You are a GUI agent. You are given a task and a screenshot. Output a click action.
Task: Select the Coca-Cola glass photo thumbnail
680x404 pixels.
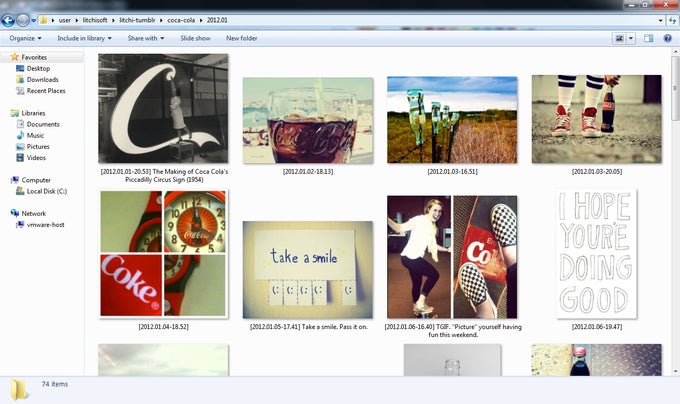point(308,121)
